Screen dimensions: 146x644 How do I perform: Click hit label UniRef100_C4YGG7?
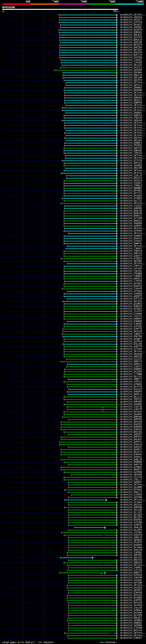point(131,241)
